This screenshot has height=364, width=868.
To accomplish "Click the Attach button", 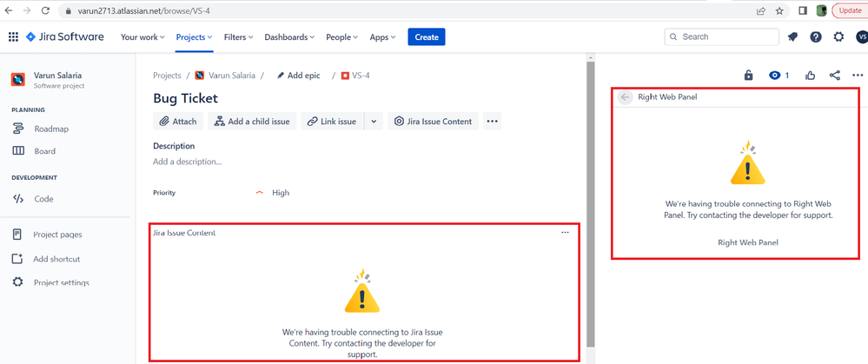I will click(178, 121).
